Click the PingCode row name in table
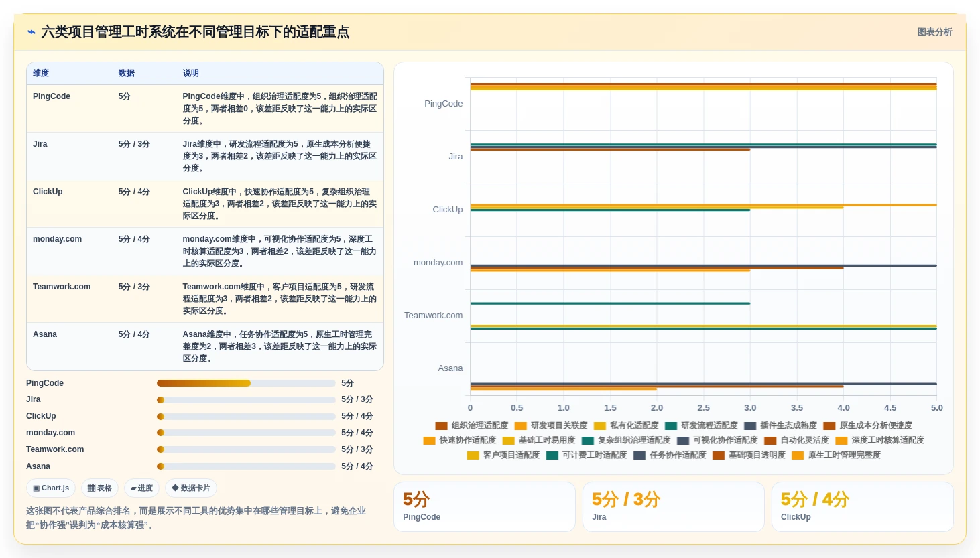The width and height of the screenshot is (980, 558). (52, 96)
